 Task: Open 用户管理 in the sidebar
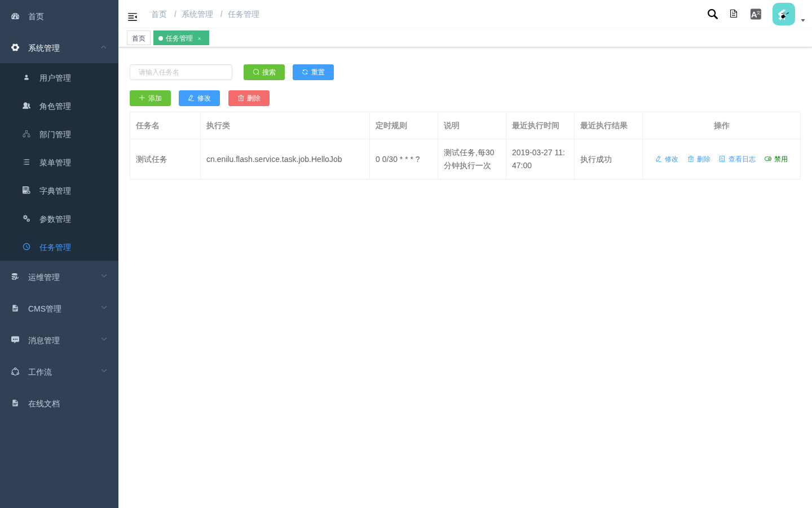tap(59, 78)
